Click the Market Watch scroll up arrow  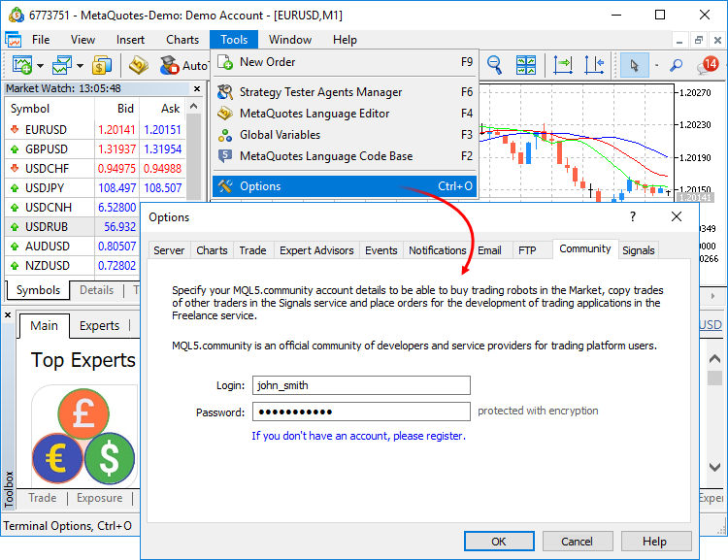click(193, 106)
